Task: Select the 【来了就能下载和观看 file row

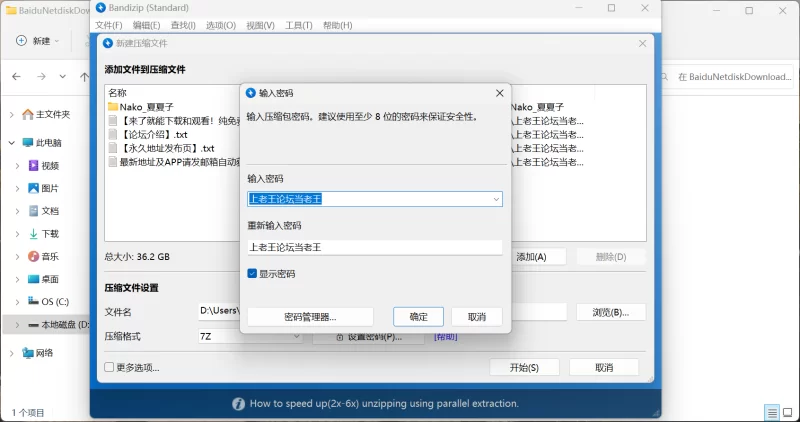Action: [173, 121]
